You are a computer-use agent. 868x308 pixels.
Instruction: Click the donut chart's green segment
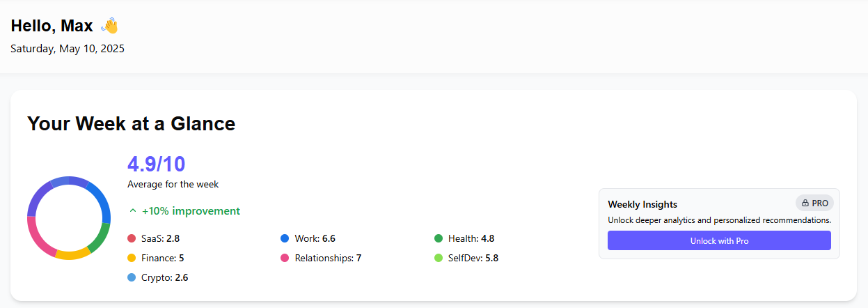click(101, 236)
